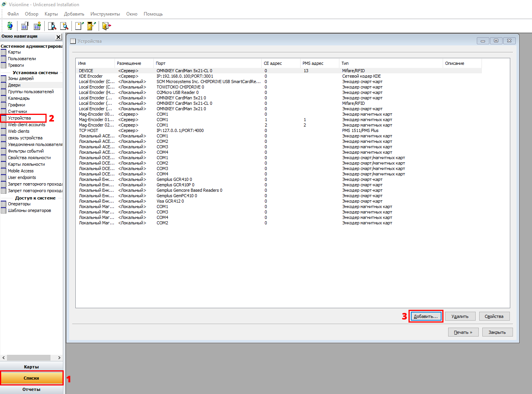Open the Окно menu
The width and height of the screenshot is (532, 394).
point(132,14)
